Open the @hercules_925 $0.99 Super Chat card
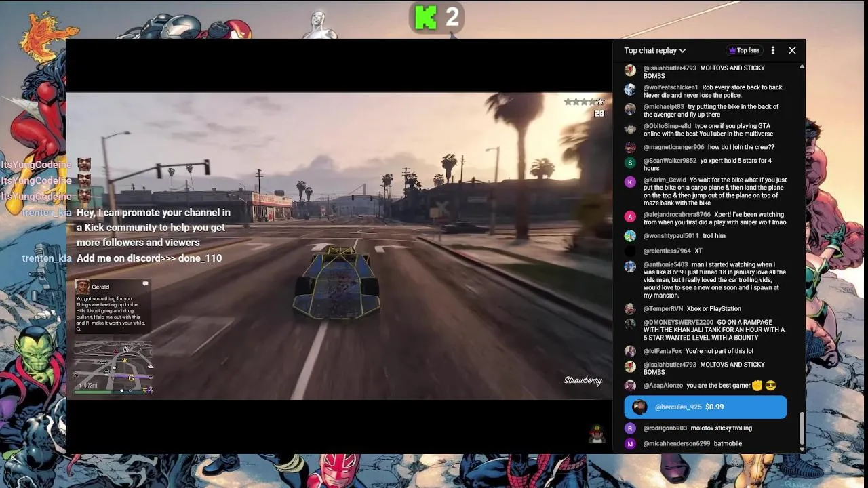Viewport: 868px width, 488px height. (705, 407)
